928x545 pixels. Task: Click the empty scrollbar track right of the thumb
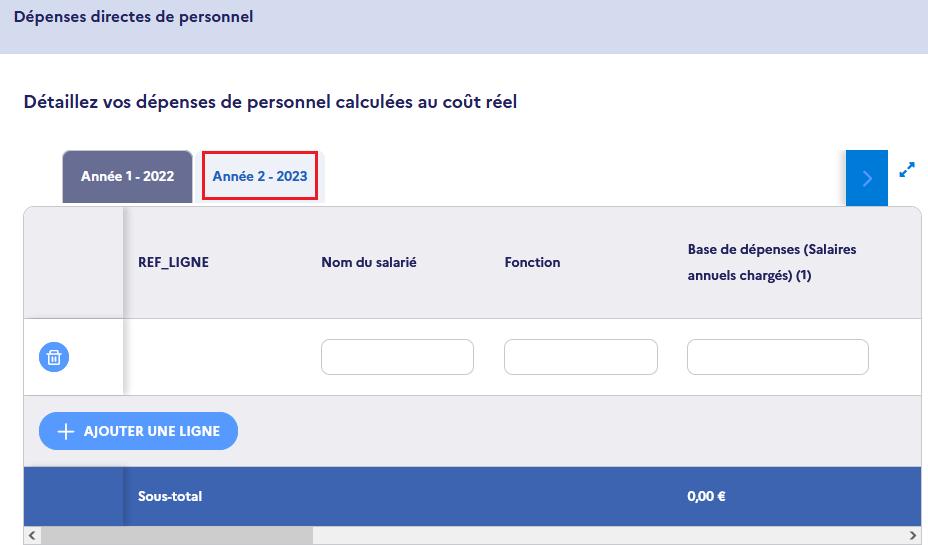tap(608, 536)
